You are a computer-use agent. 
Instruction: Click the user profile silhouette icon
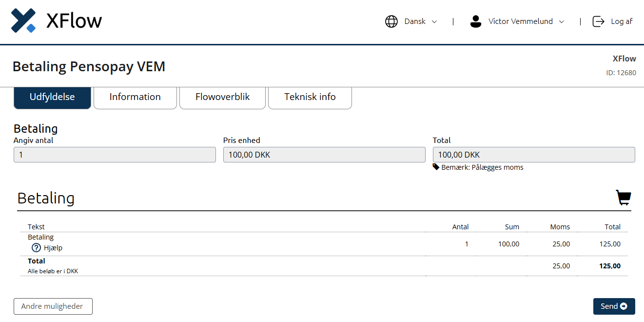476,21
